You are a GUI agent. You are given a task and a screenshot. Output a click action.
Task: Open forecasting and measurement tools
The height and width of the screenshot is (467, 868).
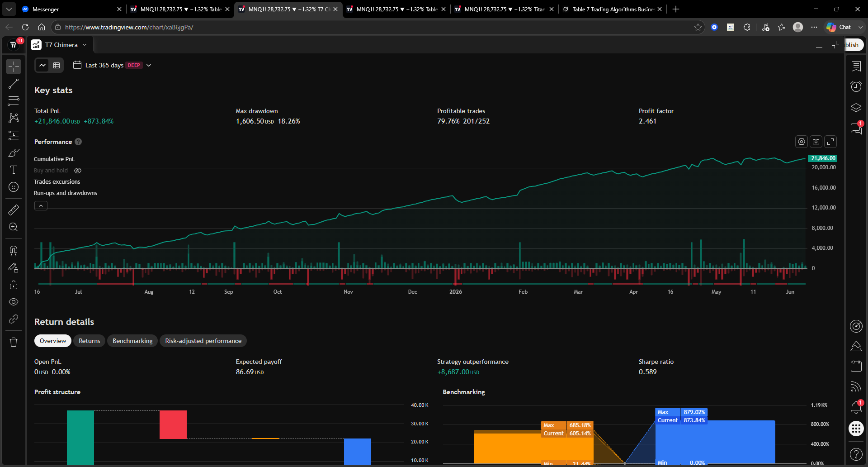[14, 135]
